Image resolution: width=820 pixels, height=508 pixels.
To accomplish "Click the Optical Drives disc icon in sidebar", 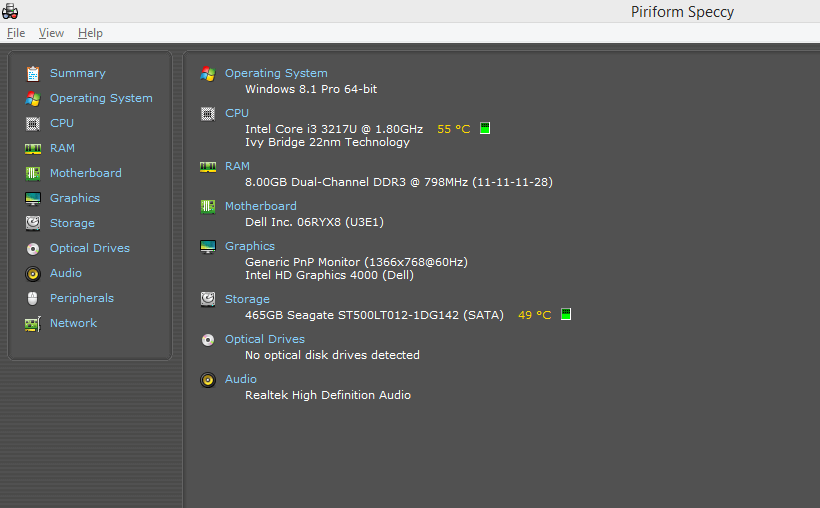I will tap(33, 249).
